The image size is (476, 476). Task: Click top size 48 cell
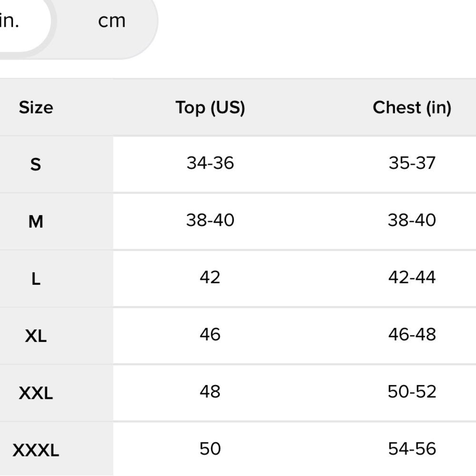pos(210,392)
